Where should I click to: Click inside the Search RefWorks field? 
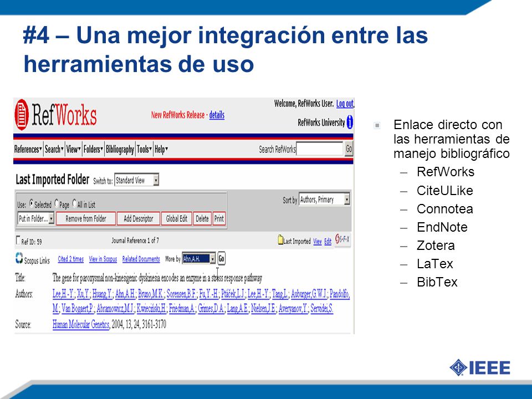click(320, 149)
